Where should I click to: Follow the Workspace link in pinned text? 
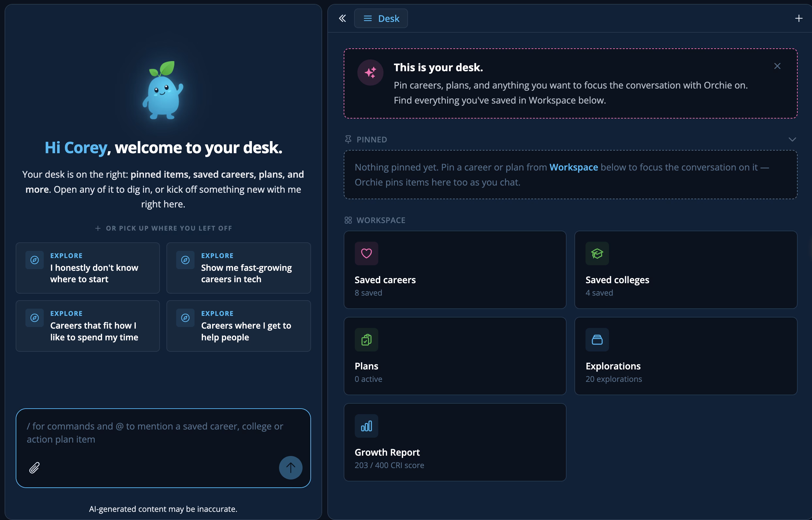[573, 167]
